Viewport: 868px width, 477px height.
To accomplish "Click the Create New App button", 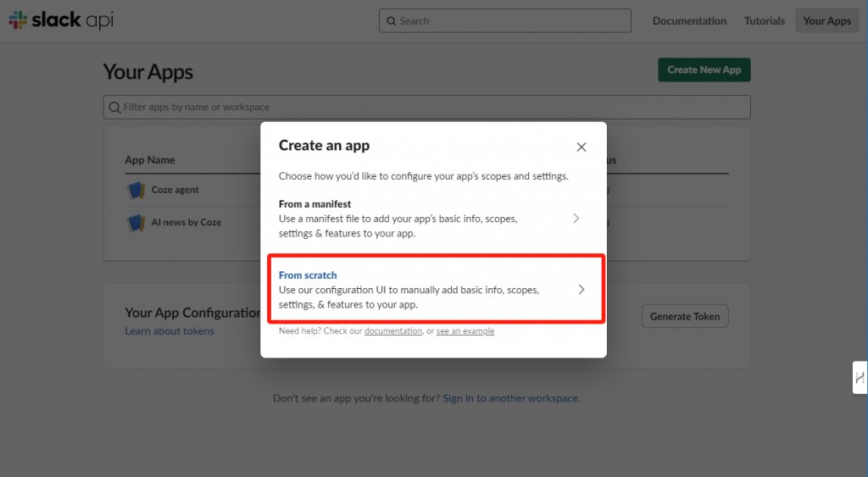I will tap(704, 69).
